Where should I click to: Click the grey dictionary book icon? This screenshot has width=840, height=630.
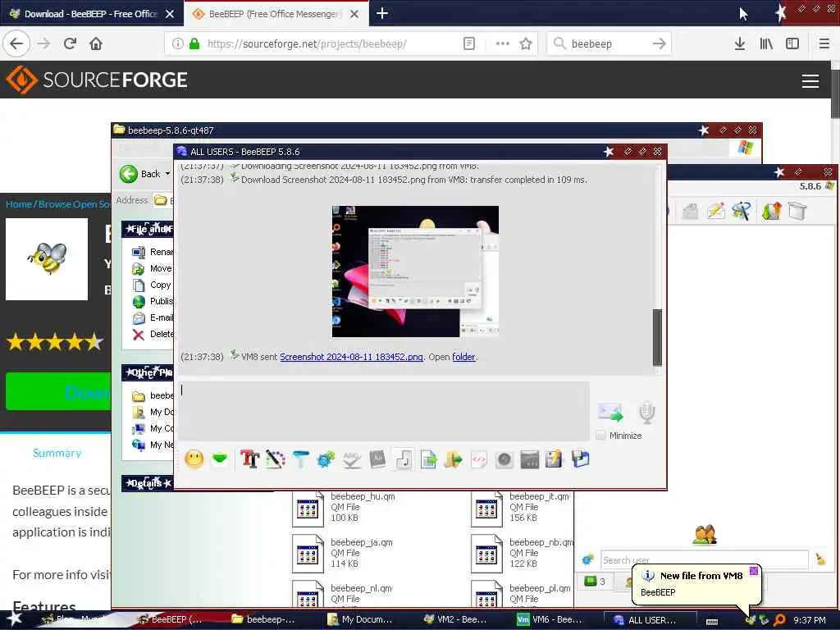pyautogui.click(x=377, y=459)
